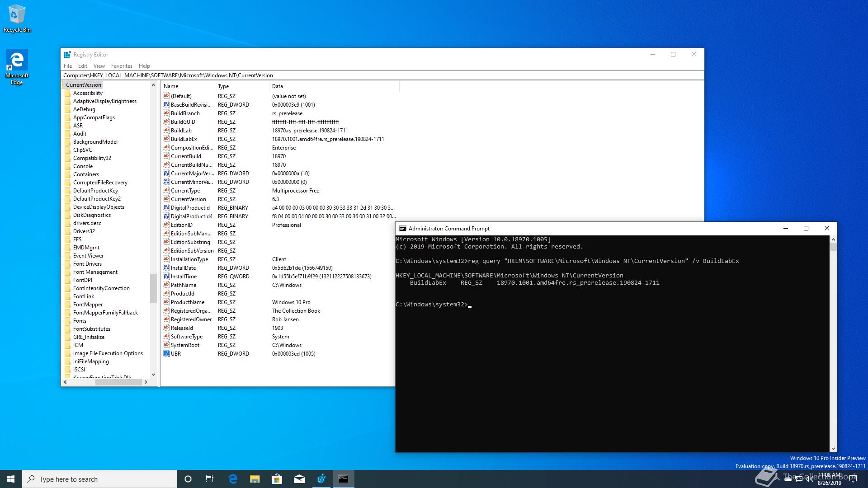Image resolution: width=868 pixels, height=488 pixels.
Task: Click the registry address bar path
Action: point(382,75)
